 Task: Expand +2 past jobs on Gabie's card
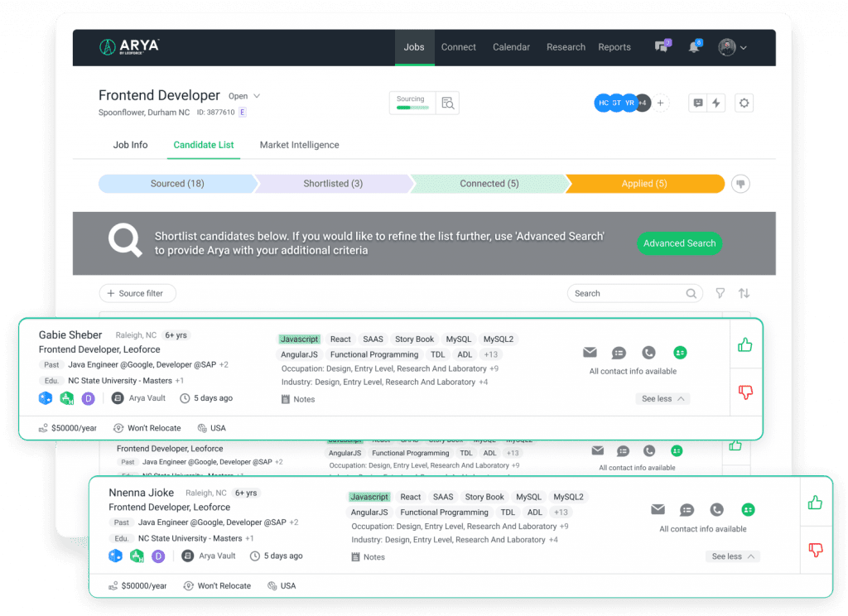point(224,364)
